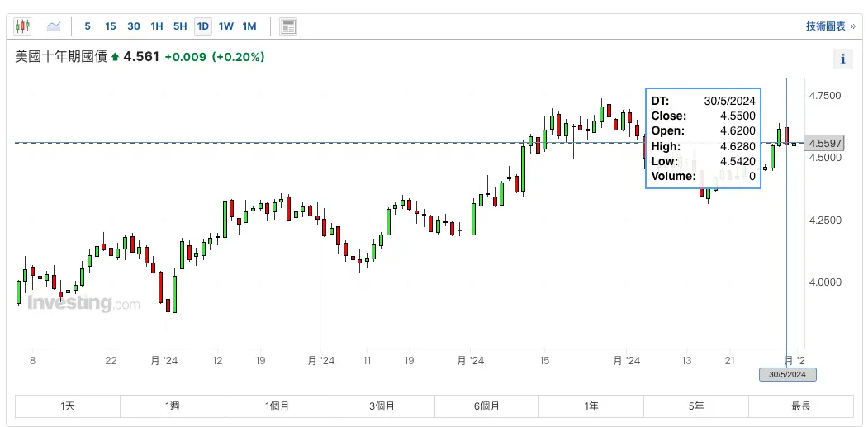Open the 技術圖表 technical chart link
868x427 pixels.
830,26
